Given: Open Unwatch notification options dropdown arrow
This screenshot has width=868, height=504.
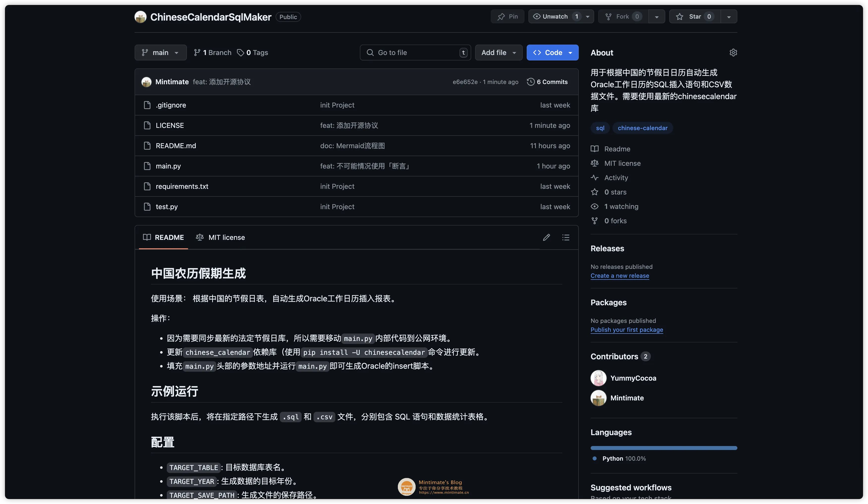Looking at the screenshot, I should click(x=588, y=17).
